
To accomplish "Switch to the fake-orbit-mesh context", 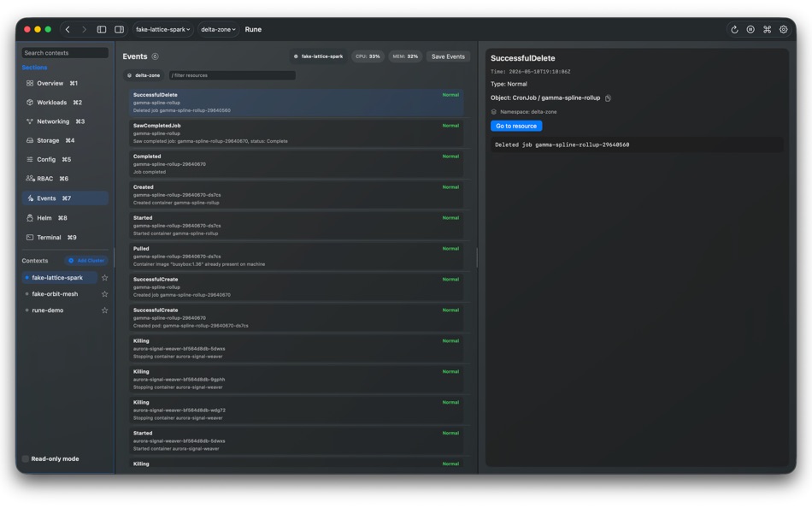I will point(60,294).
